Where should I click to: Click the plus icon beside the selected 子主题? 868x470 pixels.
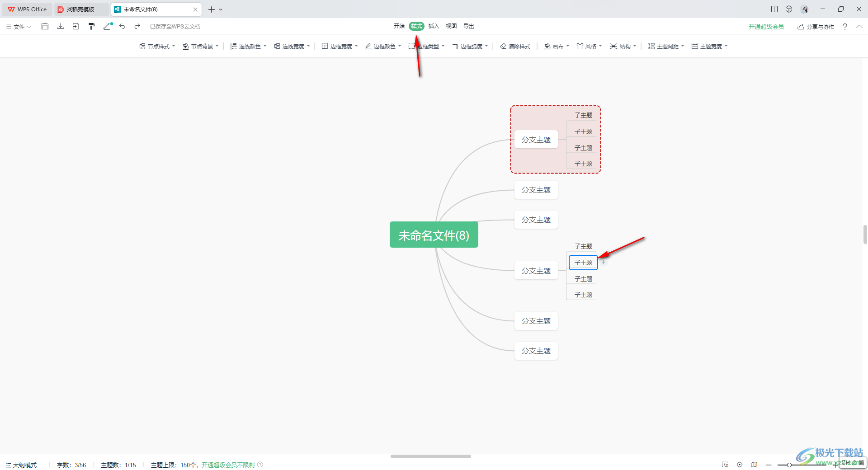[604, 262]
